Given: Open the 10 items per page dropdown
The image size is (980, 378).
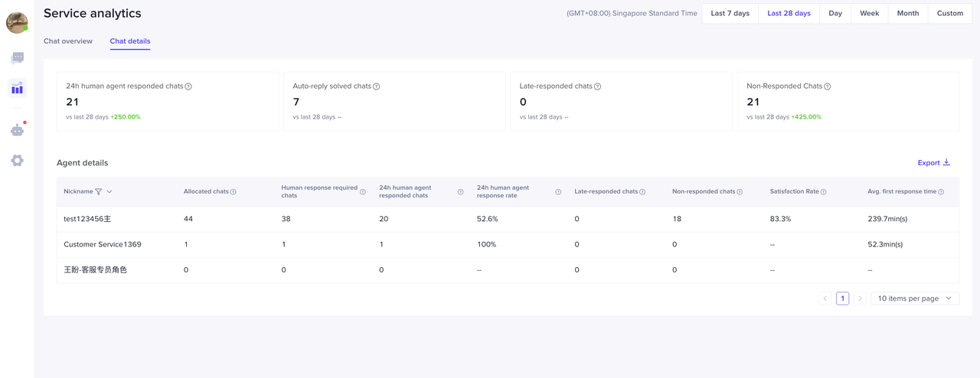Looking at the screenshot, I should [x=915, y=298].
